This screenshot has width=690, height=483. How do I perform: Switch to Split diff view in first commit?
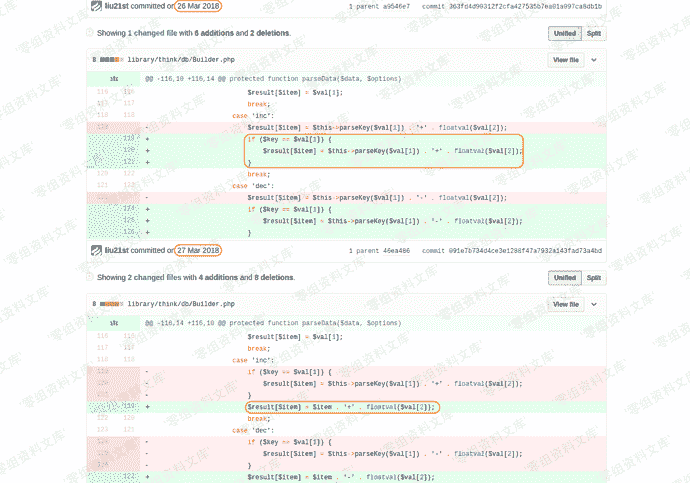point(594,33)
